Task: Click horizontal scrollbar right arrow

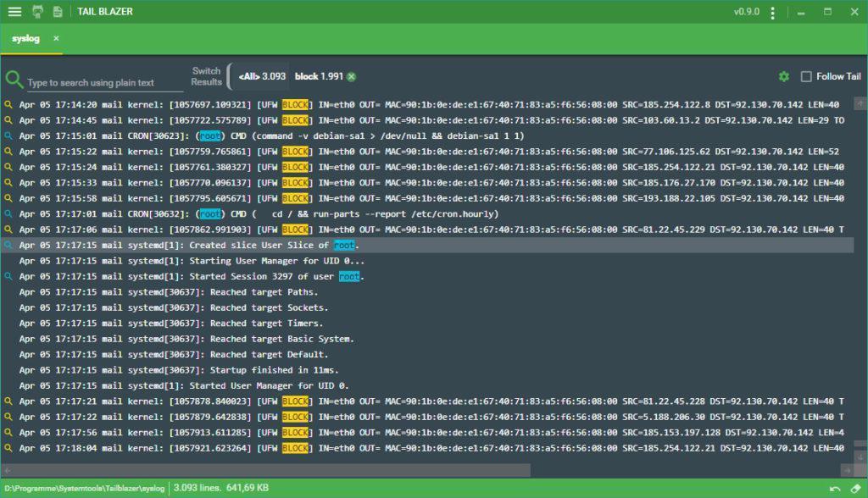Action: [x=847, y=470]
